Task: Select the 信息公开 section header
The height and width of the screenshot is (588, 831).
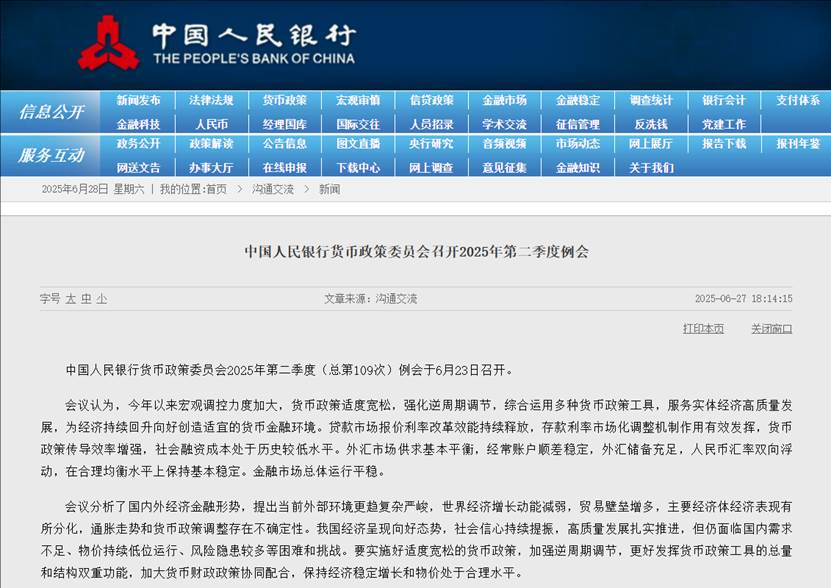Action: pyautogui.click(x=51, y=112)
